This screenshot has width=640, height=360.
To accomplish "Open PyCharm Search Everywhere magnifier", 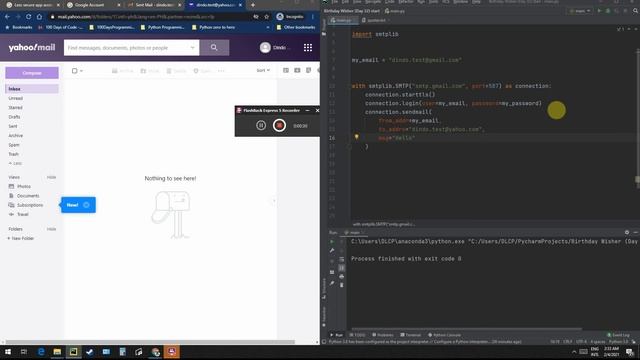I will pos(636,11).
